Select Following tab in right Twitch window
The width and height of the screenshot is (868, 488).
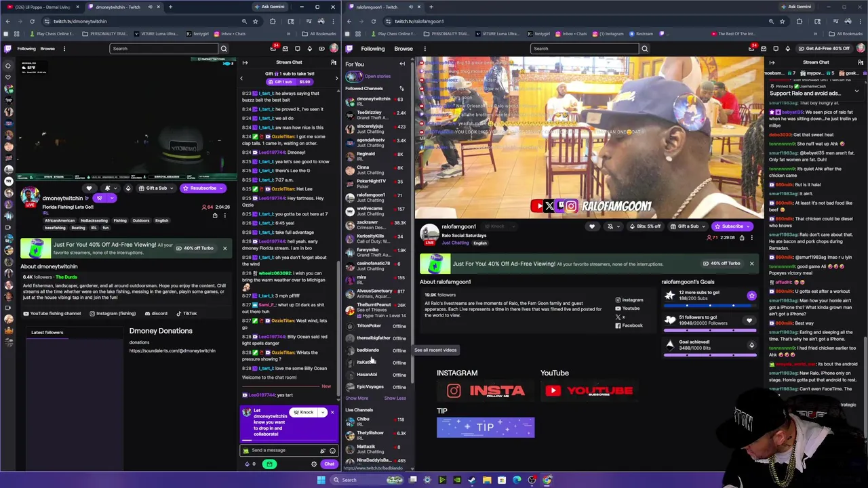click(373, 49)
